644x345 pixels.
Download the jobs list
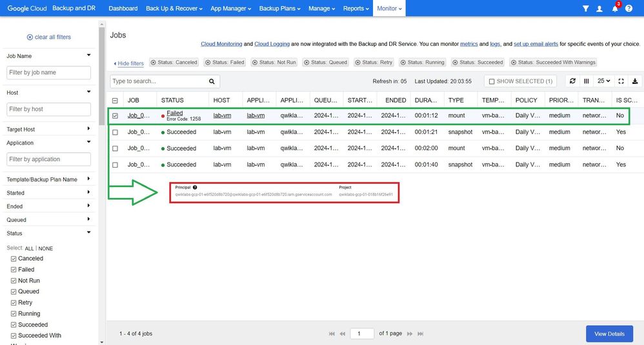coord(635,81)
